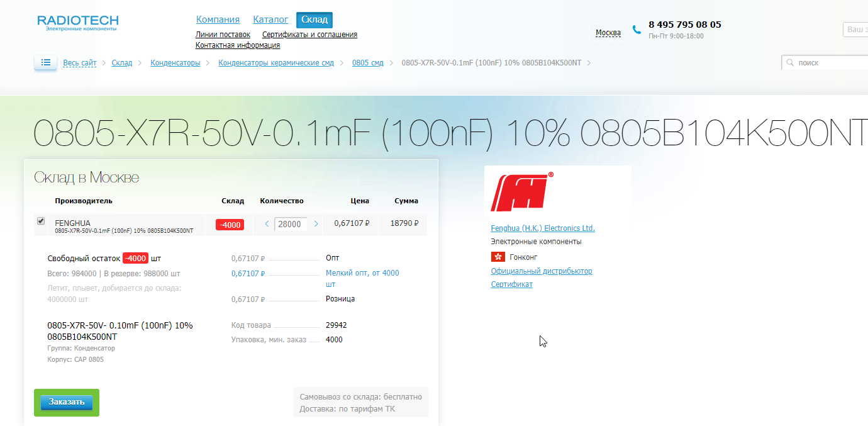The height and width of the screenshot is (426, 868).
Task: Decrease quantity with left arrow
Action: point(267,224)
